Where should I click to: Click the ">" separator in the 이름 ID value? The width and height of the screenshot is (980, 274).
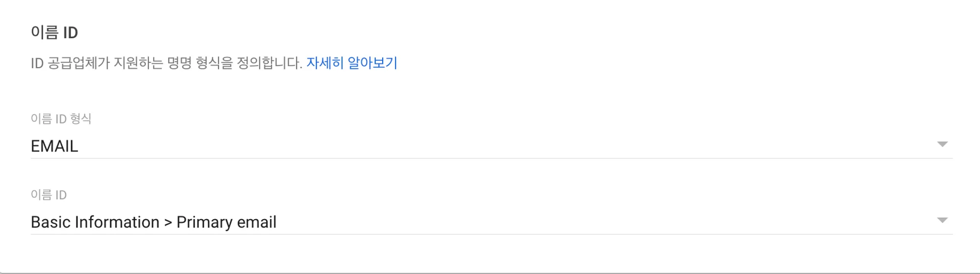[168, 223]
